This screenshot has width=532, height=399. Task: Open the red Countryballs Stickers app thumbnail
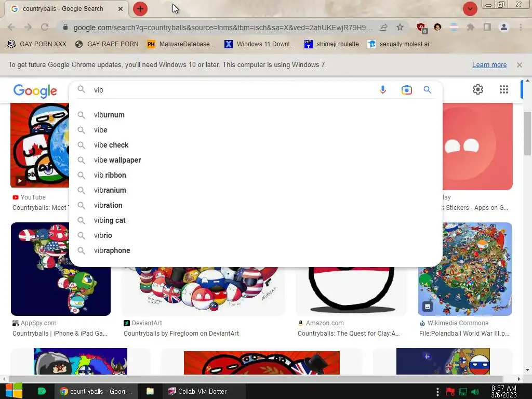coord(478,147)
